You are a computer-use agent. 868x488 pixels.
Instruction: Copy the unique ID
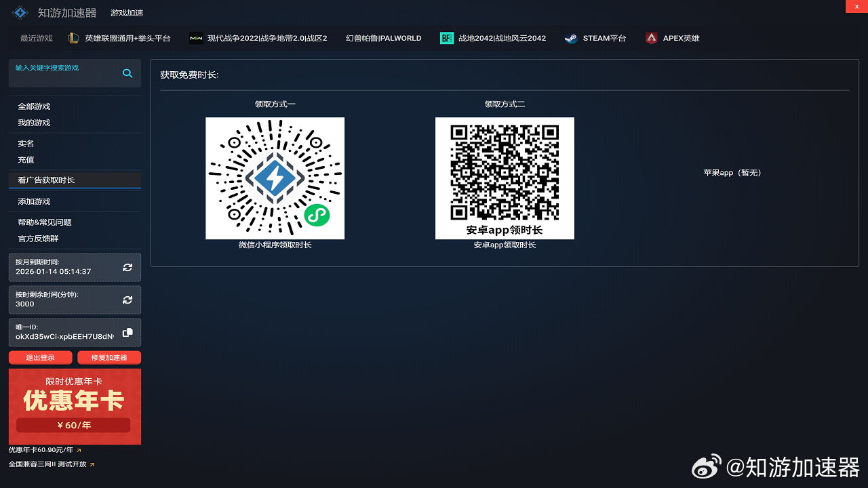127,332
